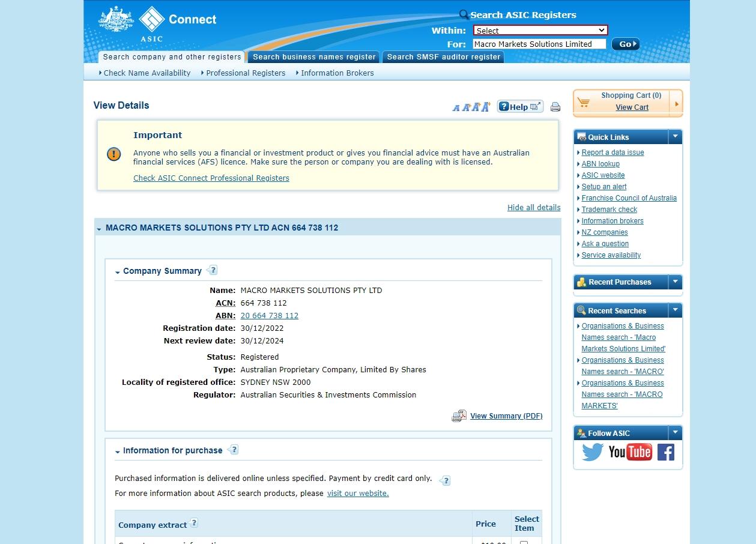The image size is (756, 544).
Task: Select the largest font size A icon
Action: (x=486, y=106)
